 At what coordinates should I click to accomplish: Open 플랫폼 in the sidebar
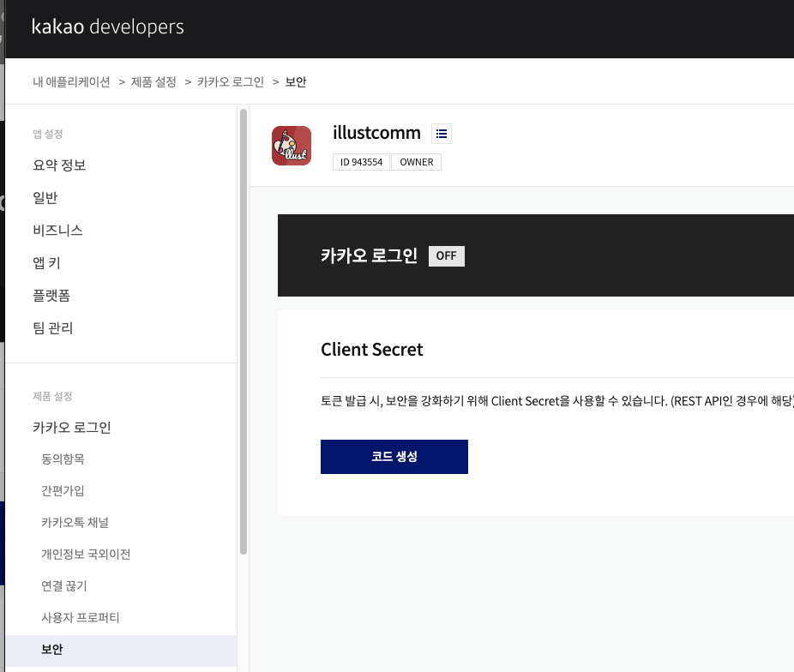coord(51,296)
